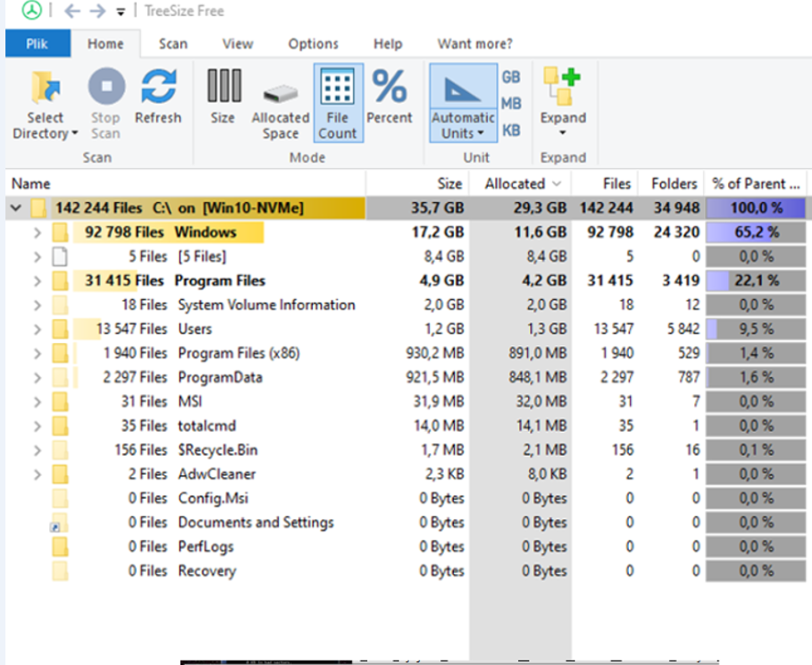Screen dimensions: 812x665
Task: Open the Want more? tab
Action: click(x=475, y=44)
